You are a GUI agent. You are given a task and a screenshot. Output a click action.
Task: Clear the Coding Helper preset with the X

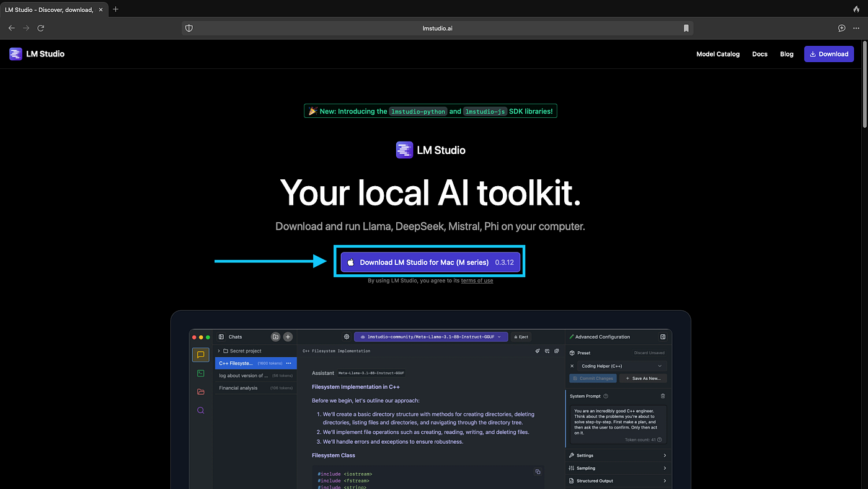tap(572, 366)
